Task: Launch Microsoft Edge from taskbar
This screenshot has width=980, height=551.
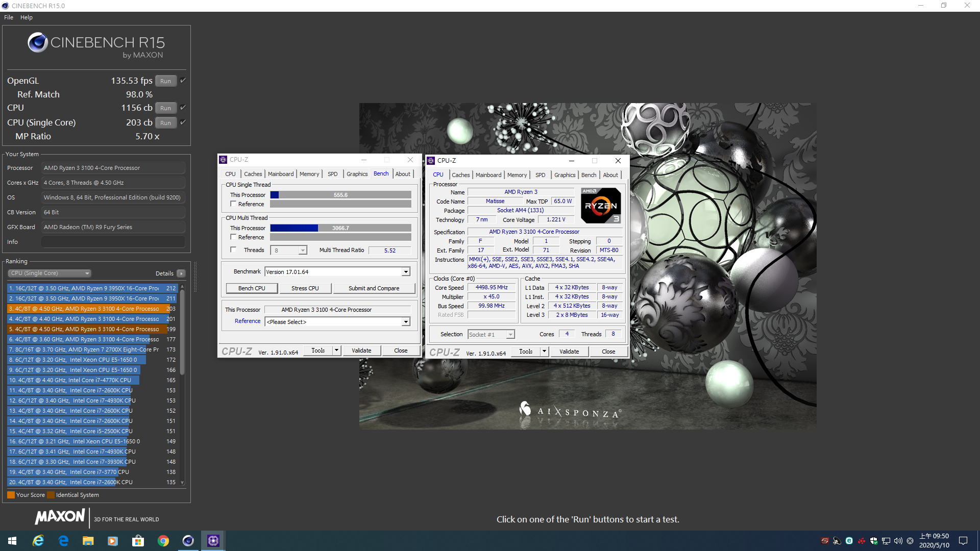Action: (x=63, y=541)
